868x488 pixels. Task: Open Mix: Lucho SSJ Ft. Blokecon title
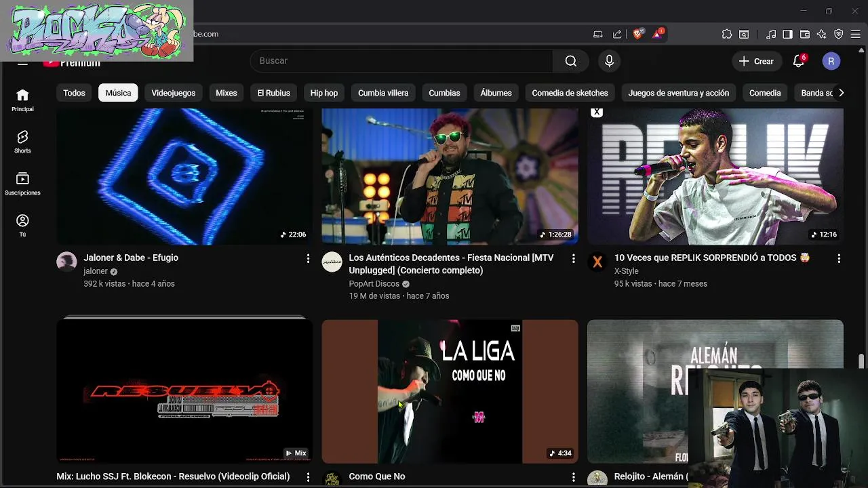(173, 476)
